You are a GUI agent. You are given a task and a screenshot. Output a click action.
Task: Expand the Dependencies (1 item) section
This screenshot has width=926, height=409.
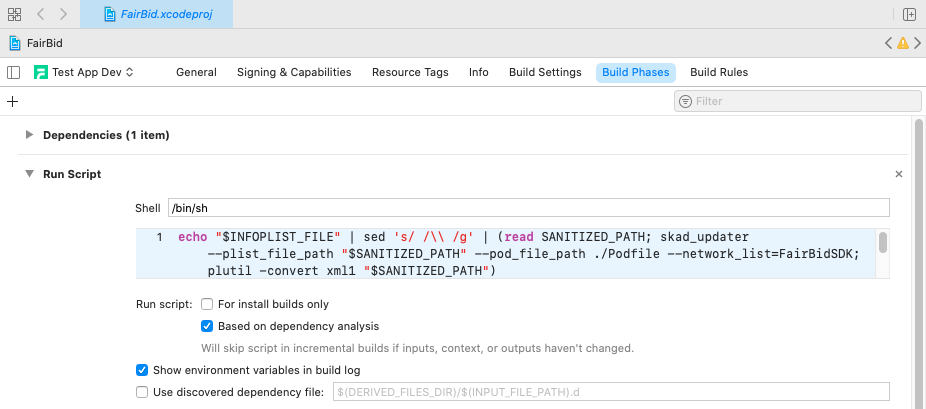[29, 135]
